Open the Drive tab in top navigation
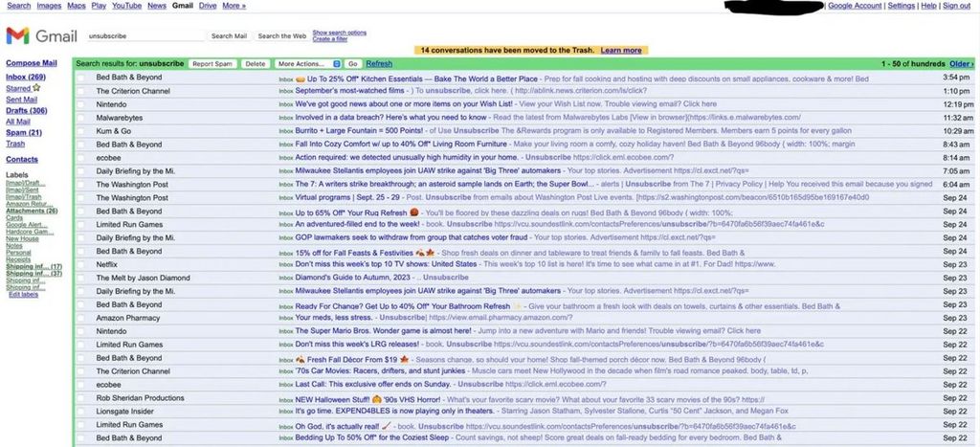The image size is (980, 447). (207, 6)
